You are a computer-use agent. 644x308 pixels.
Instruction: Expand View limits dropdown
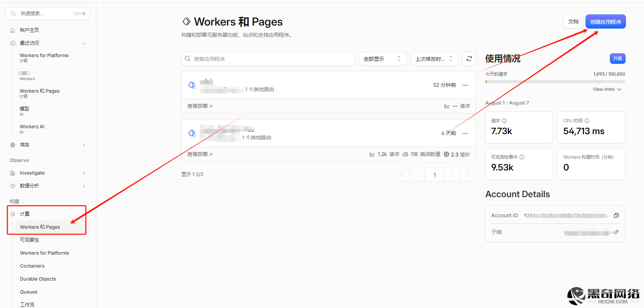pyautogui.click(x=607, y=89)
